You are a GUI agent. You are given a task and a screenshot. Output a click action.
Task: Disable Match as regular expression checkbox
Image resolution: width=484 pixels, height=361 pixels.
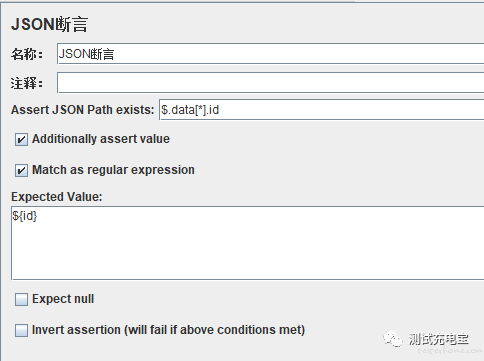click(x=21, y=170)
